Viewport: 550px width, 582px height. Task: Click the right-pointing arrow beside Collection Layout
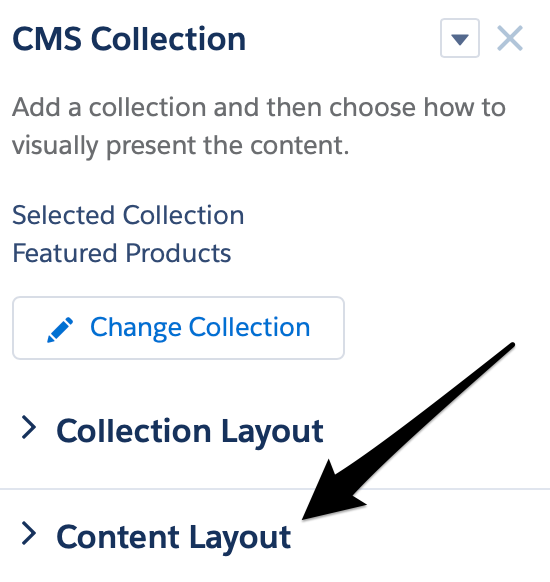pos(29,427)
